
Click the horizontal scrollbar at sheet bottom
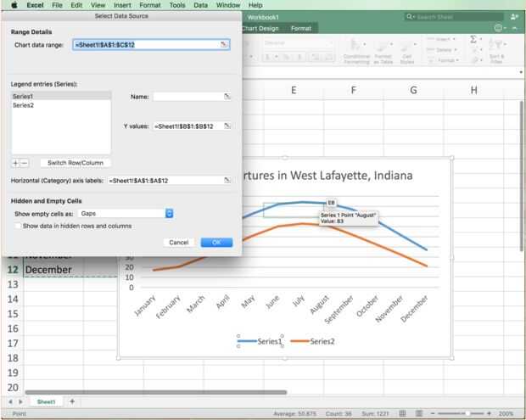156,392
